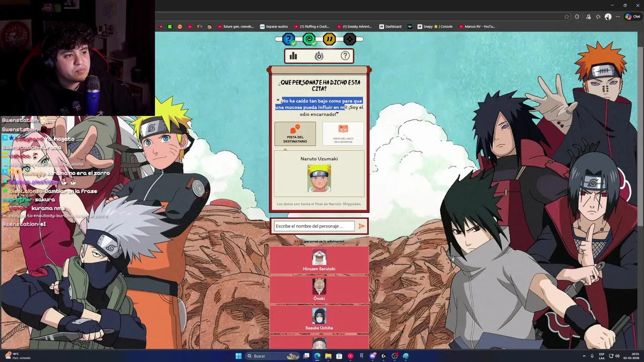Open the browser profile avatar

click(608, 17)
